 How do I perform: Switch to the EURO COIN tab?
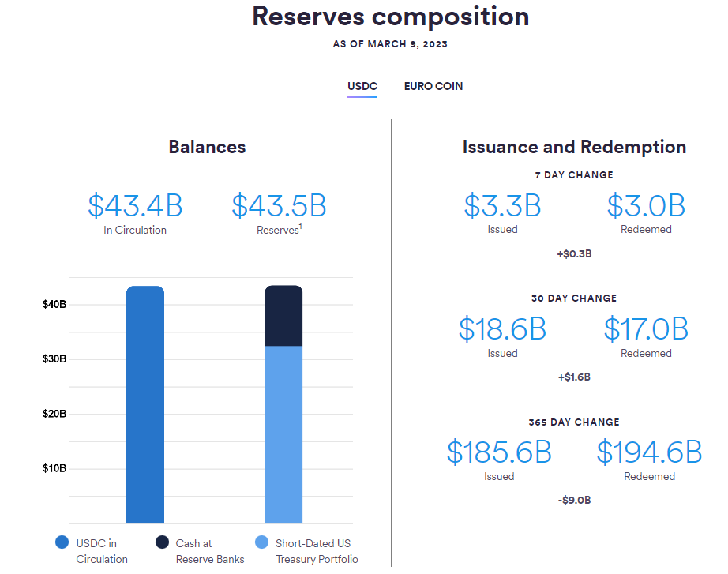click(x=433, y=86)
